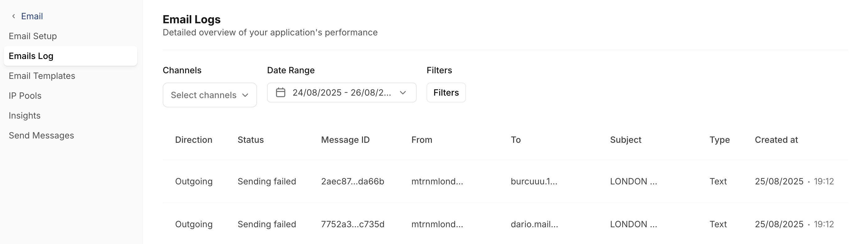The height and width of the screenshot is (244, 868).
Task: Click the calendar icon in Date Range
Action: 280,92
